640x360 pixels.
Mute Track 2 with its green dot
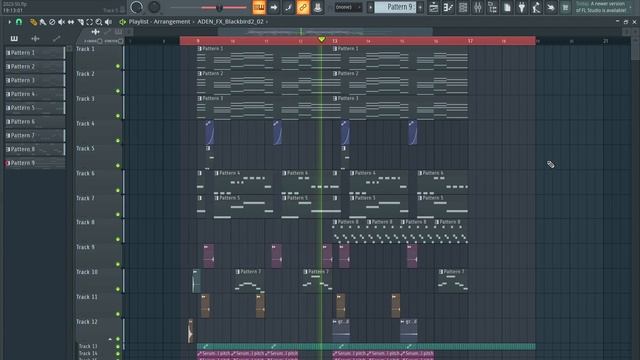(x=118, y=91)
